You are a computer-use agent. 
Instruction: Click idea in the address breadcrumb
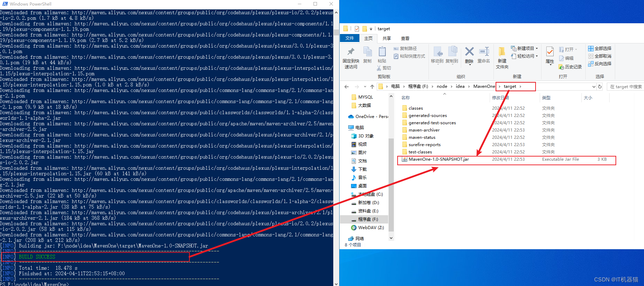[x=460, y=86]
